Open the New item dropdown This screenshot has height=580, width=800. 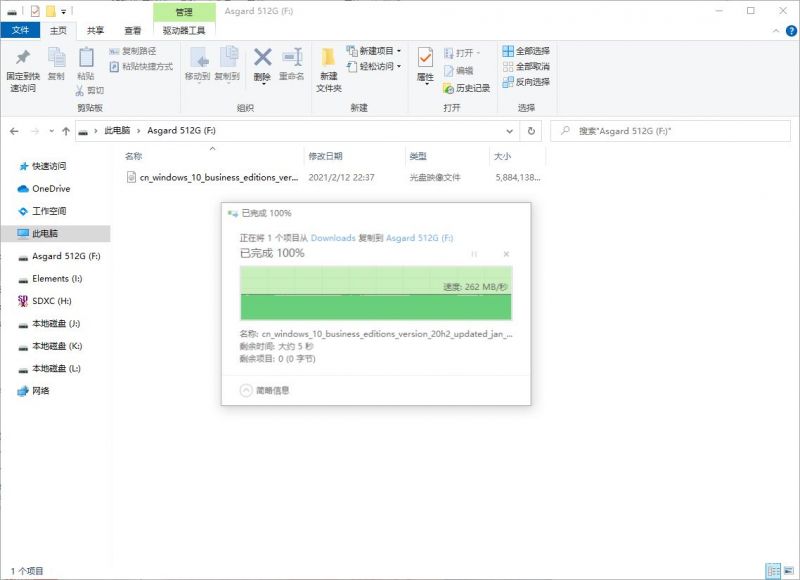pos(374,51)
